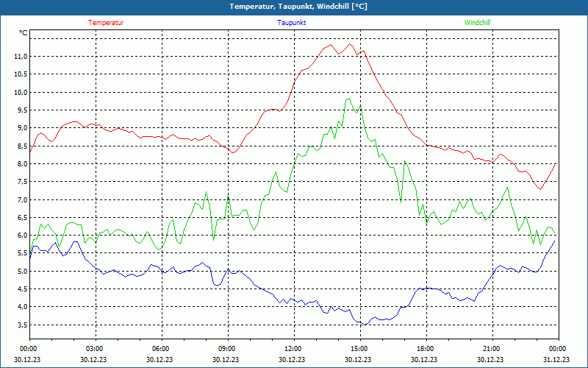Click the 6,0 y-axis value

coord(22,236)
